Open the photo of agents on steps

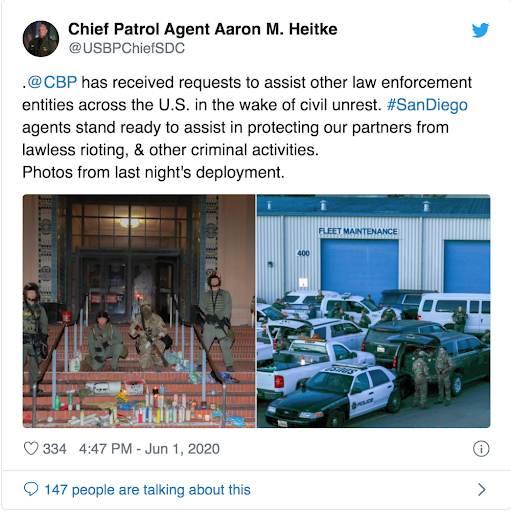click(x=139, y=311)
